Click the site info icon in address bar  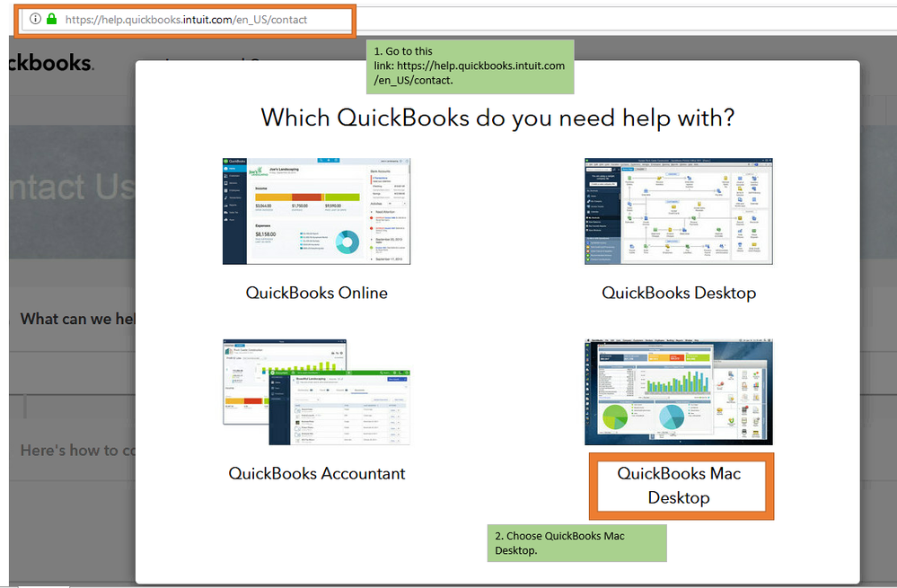click(36, 19)
